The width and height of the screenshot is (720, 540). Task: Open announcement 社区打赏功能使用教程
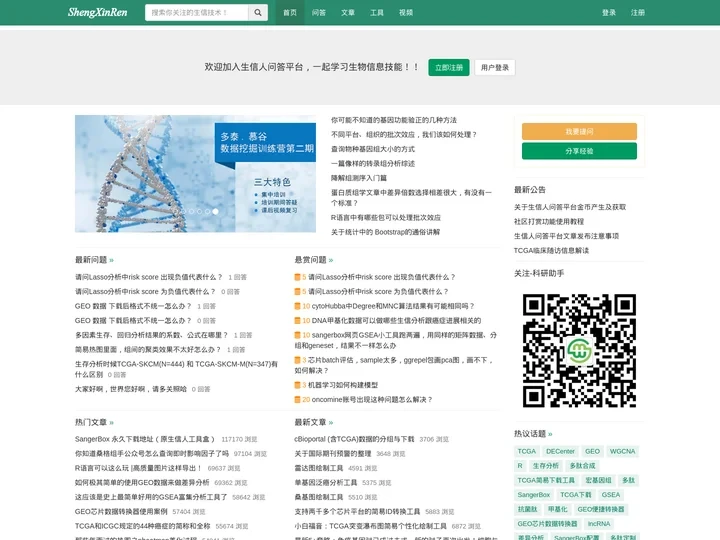549,222
